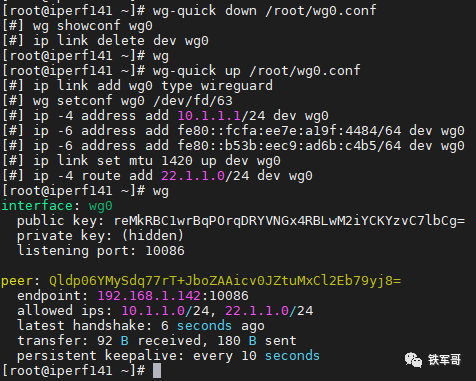Image resolution: width=476 pixels, height=381 pixels.
Task: Click the allowed ips 22.1.1.0 entry
Action: pyautogui.click(x=269, y=311)
